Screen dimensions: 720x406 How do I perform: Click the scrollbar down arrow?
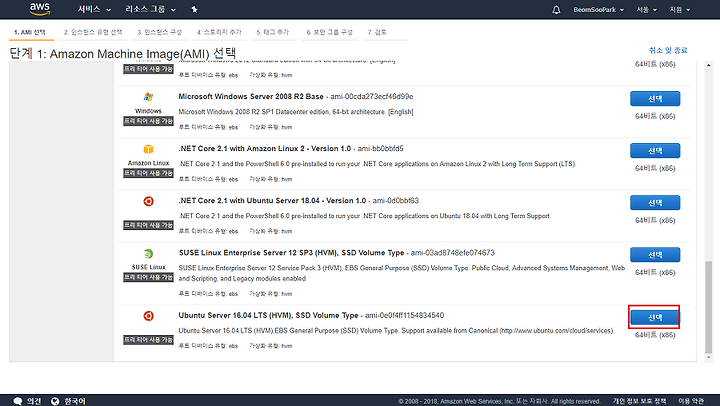click(x=709, y=357)
